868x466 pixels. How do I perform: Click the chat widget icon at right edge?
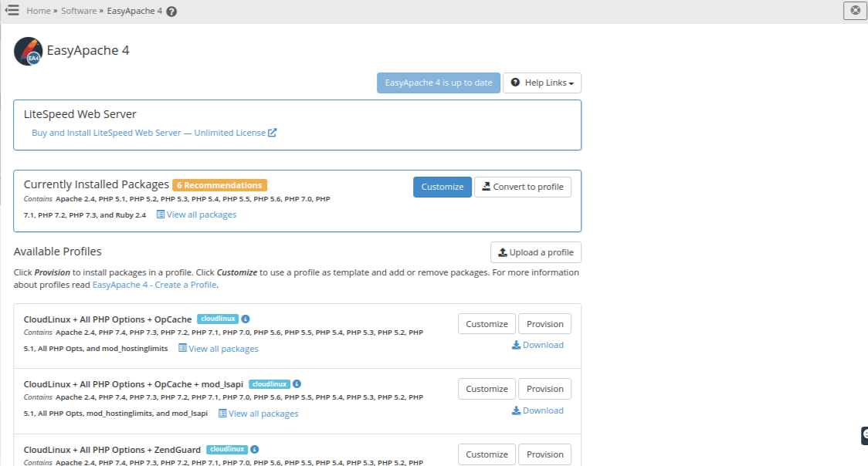point(865,436)
